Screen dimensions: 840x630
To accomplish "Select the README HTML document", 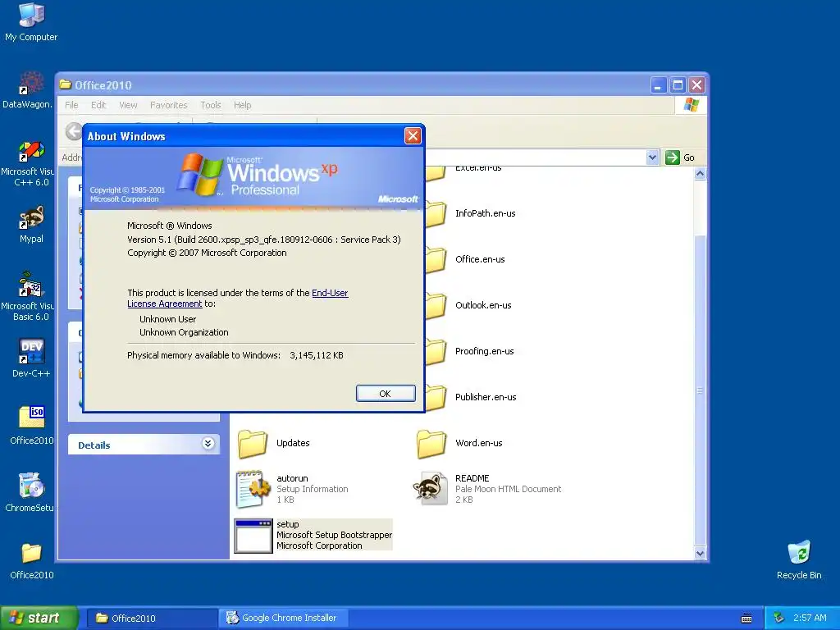I will (487, 489).
